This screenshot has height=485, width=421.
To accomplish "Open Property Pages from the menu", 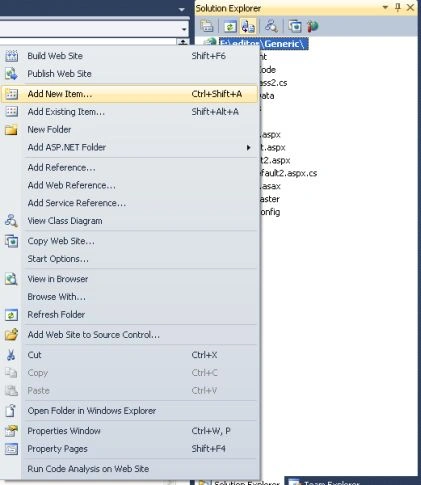I will click(x=129, y=449).
